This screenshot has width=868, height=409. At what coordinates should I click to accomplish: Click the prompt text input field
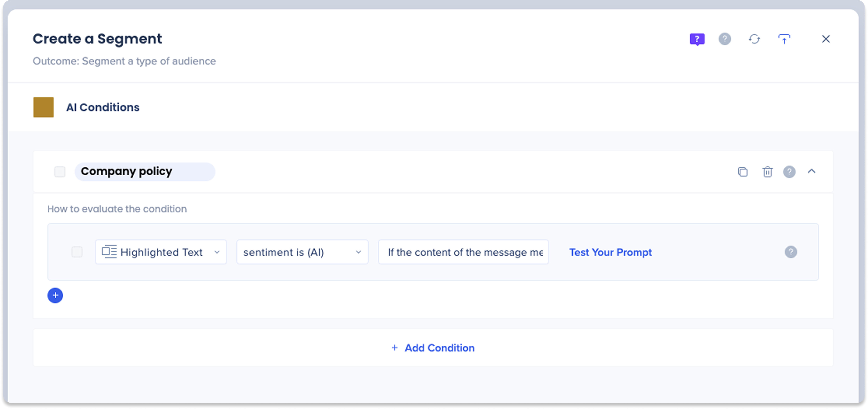[x=463, y=252]
